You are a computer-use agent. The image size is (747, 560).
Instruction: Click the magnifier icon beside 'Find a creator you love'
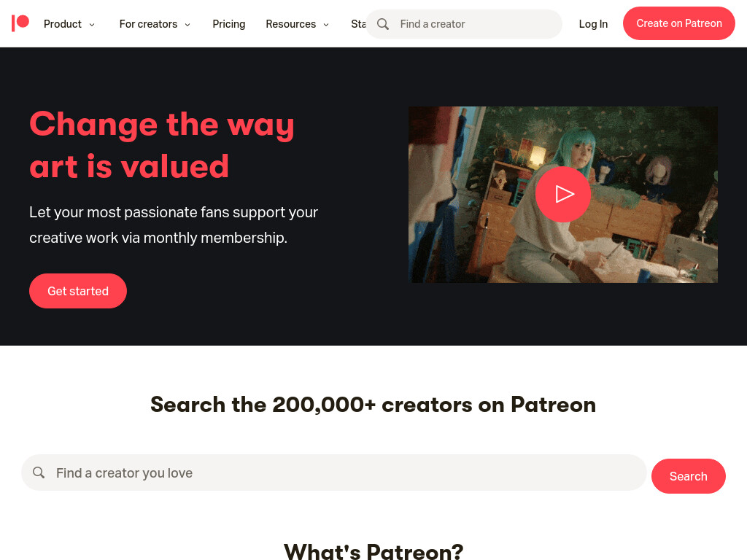tap(39, 472)
